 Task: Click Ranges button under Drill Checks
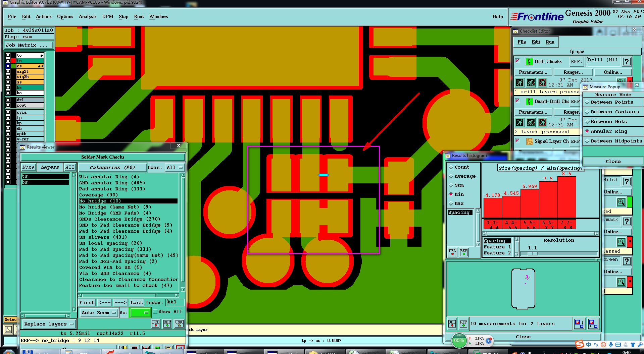coord(573,72)
